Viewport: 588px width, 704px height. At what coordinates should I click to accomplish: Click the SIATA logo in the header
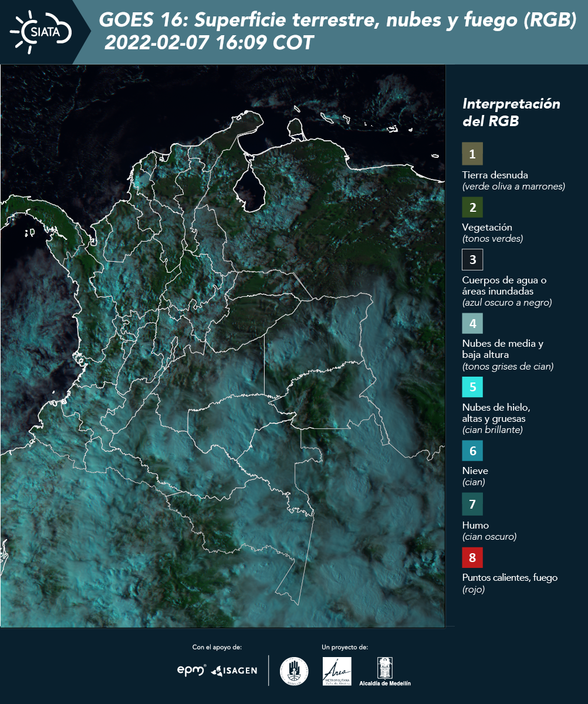pos(40,32)
